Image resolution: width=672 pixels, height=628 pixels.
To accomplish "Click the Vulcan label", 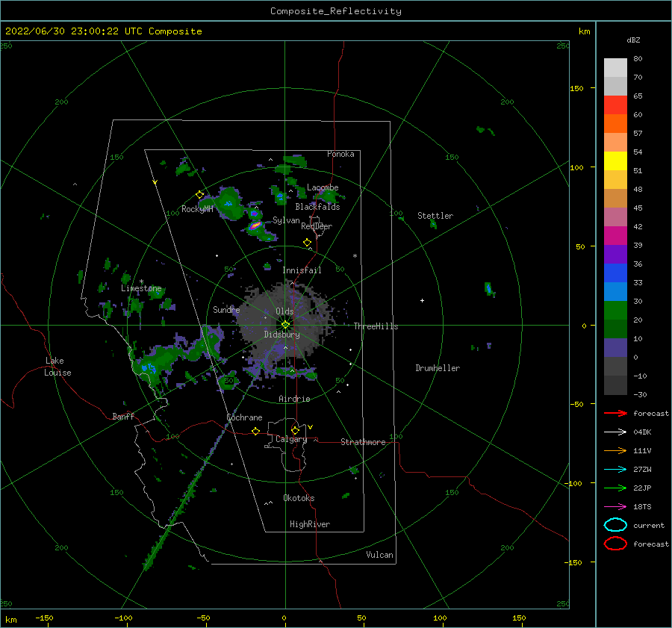I will point(380,555).
